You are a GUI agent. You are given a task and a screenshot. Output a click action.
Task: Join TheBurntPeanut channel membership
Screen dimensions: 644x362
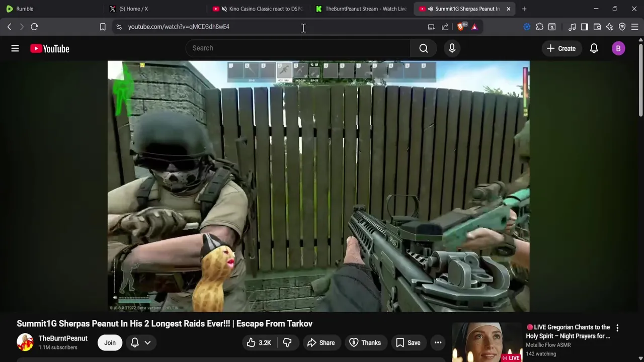tap(110, 343)
